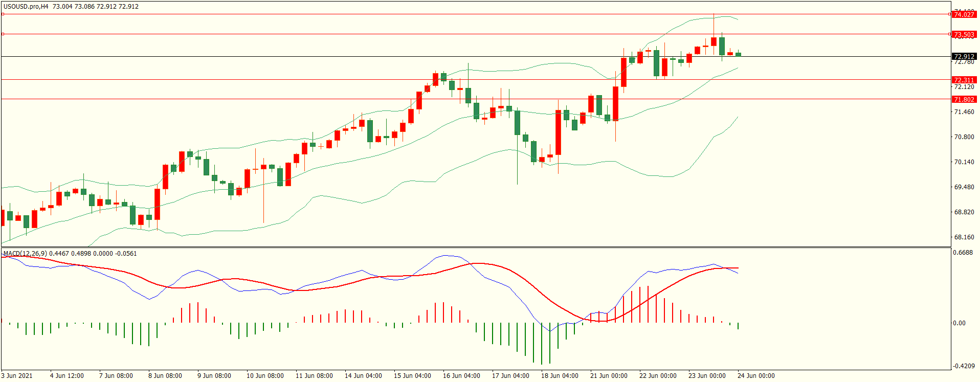Select the handle on the 74.027 line's right end
This screenshot has height=382, width=980.
[x=949, y=14]
